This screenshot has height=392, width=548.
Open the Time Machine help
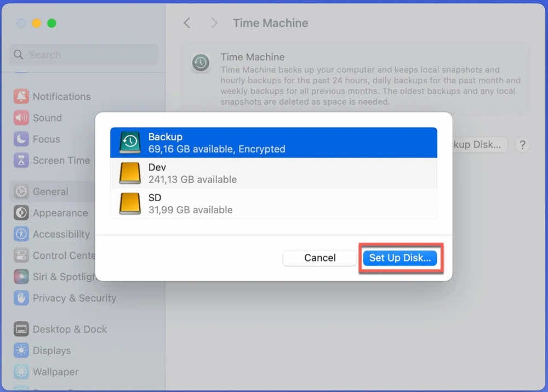click(x=523, y=145)
